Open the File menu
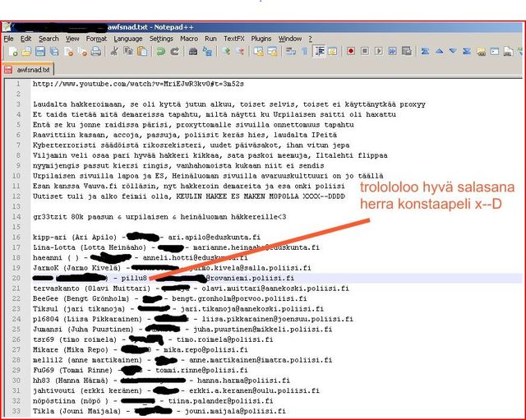 point(8,39)
